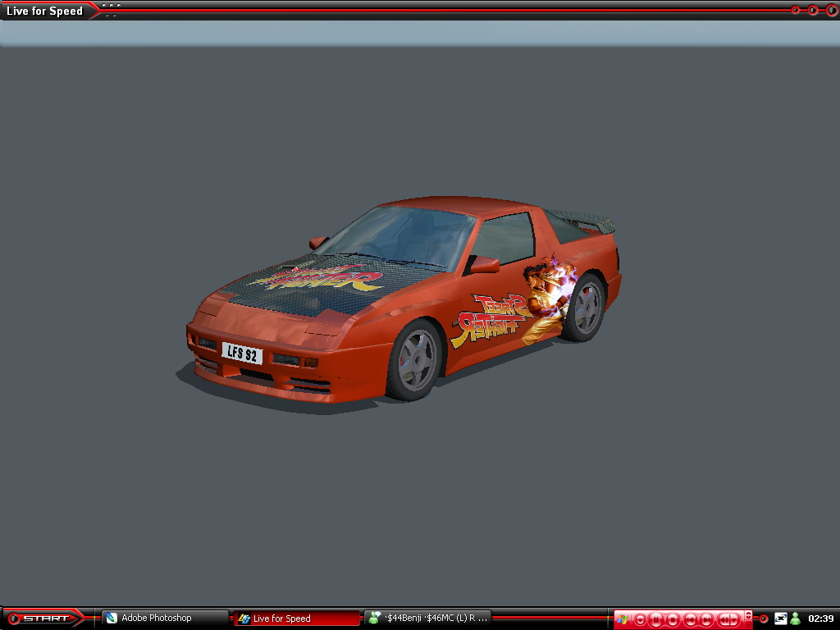Select the Live for Speed taskbar button
The image size is (840, 630).
[x=296, y=619]
